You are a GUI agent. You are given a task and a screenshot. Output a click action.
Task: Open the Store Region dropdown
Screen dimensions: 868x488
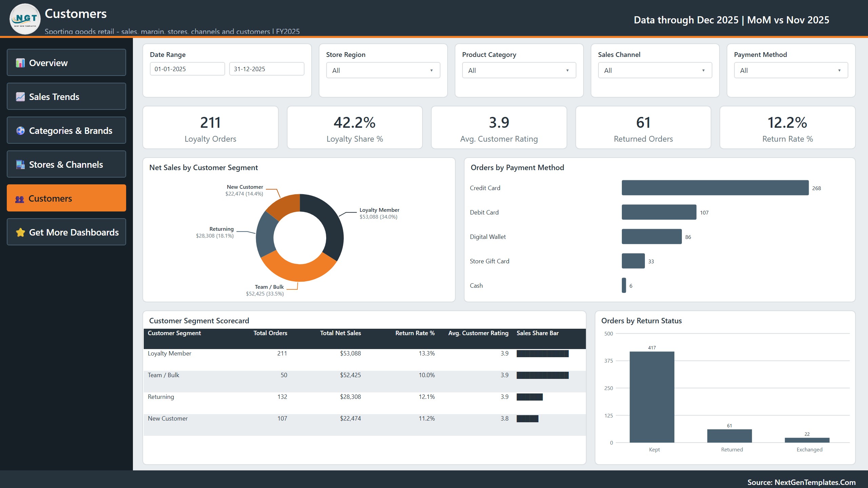coord(383,70)
